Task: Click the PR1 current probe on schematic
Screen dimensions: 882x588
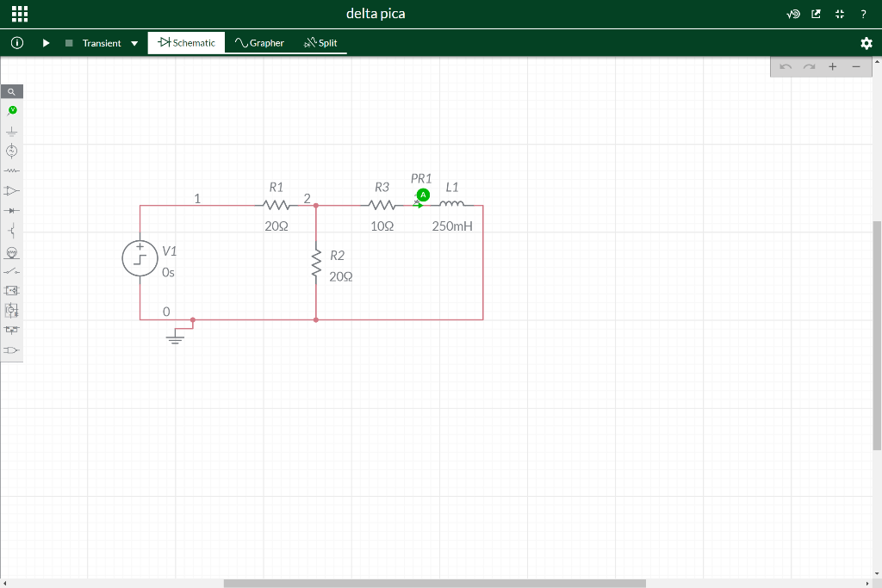Action: 423,195
